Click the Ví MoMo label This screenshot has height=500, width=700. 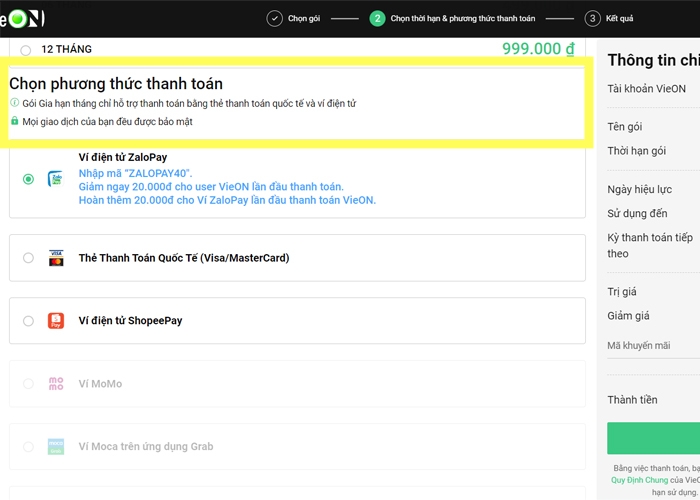(100, 384)
